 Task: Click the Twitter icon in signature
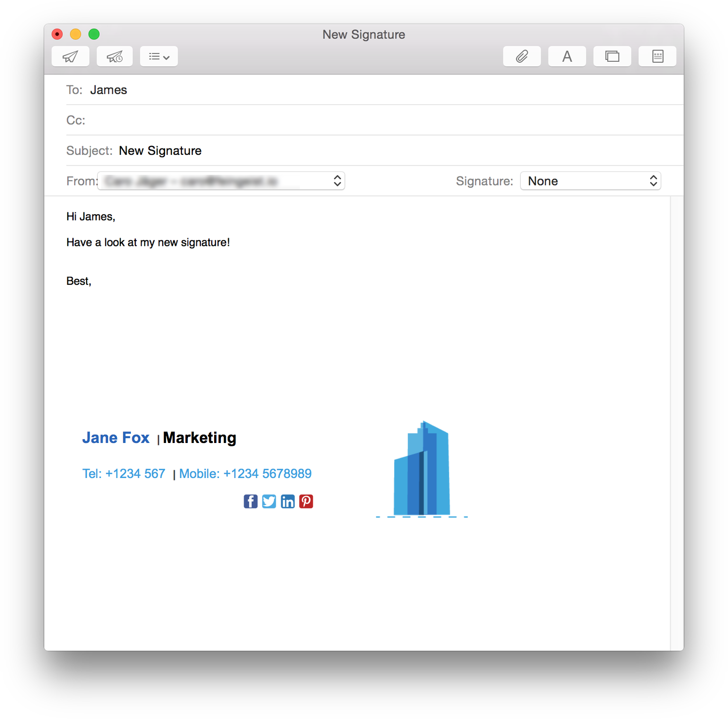click(x=269, y=501)
